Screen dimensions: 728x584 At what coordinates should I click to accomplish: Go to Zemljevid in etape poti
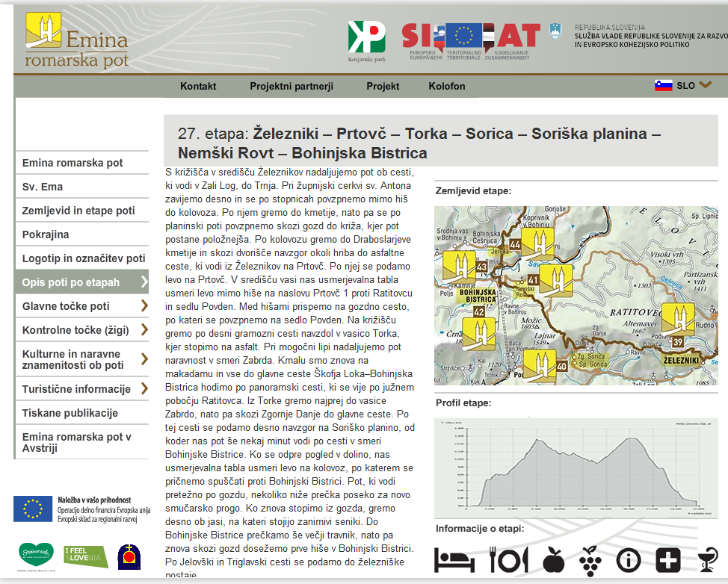coord(78,211)
